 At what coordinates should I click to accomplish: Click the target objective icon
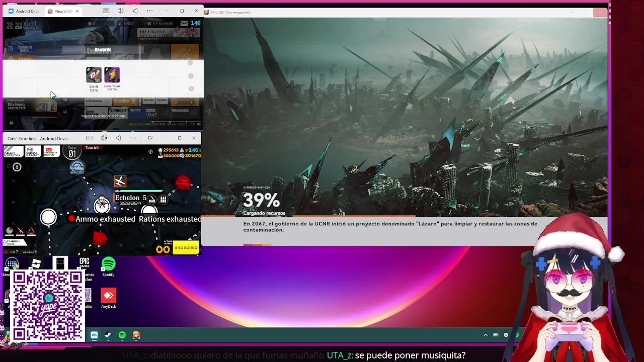point(10,231)
